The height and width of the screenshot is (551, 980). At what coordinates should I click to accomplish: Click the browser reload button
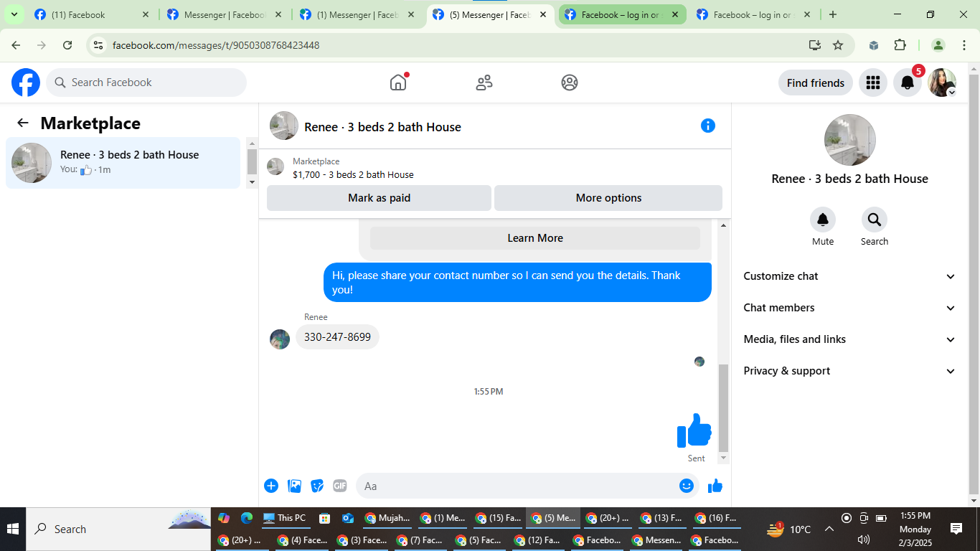[x=67, y=45]
